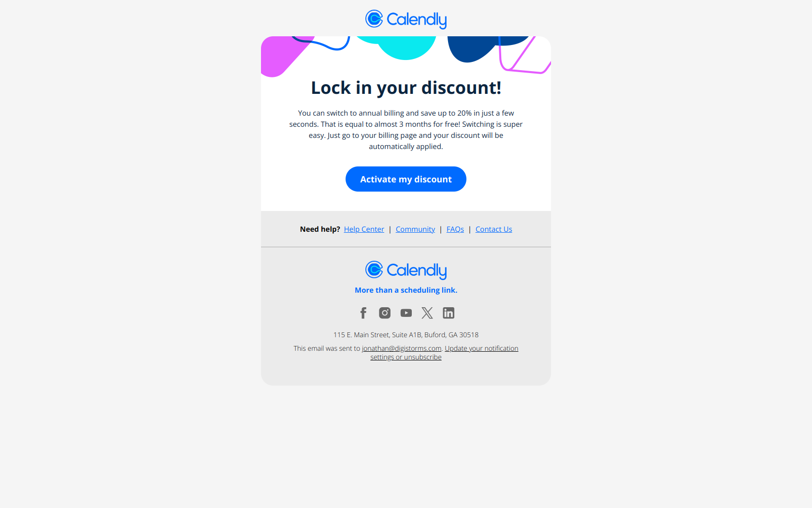Click the 'Need help?' label

click(320, 229)
